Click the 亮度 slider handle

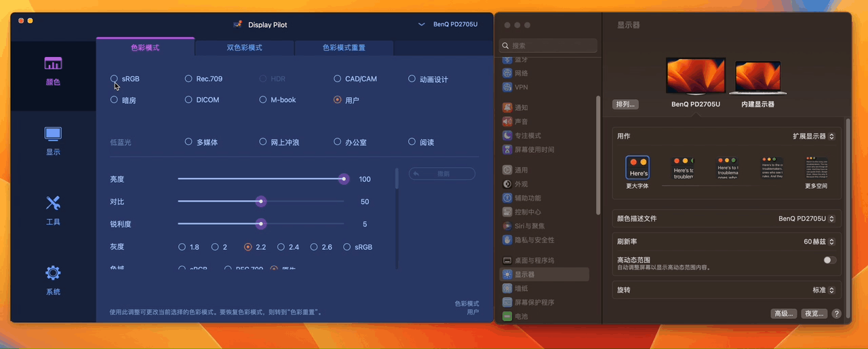tap(344, 179)
